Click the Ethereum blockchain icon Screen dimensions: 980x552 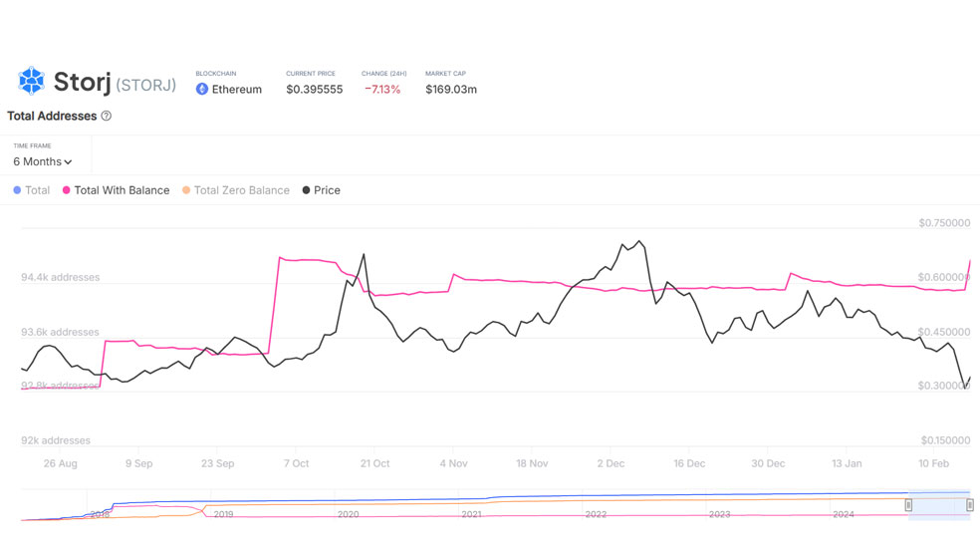coord(202,90)
